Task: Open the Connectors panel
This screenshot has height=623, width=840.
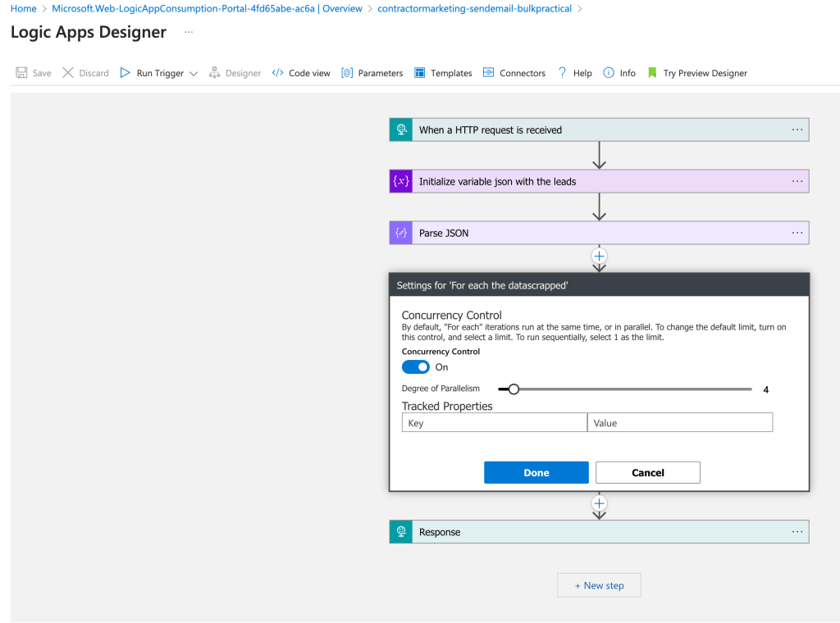Action: 514,73
